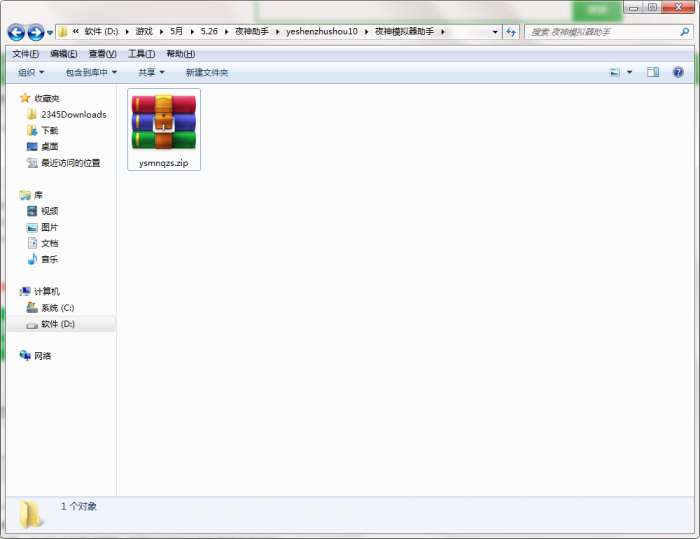Click the 新建文件夹 button
Image resolution: width=700 pixels, height=539 pixels.
(x=207, y=72)
